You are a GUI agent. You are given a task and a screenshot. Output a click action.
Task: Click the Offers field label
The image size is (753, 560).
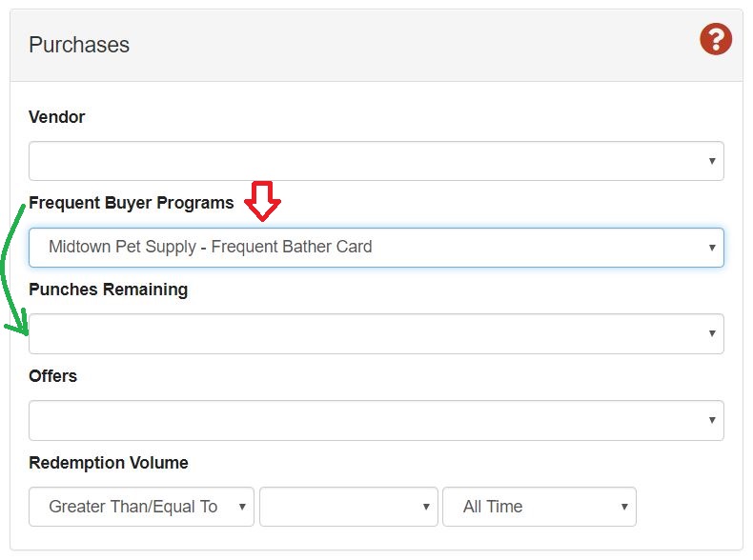[53, 376]
